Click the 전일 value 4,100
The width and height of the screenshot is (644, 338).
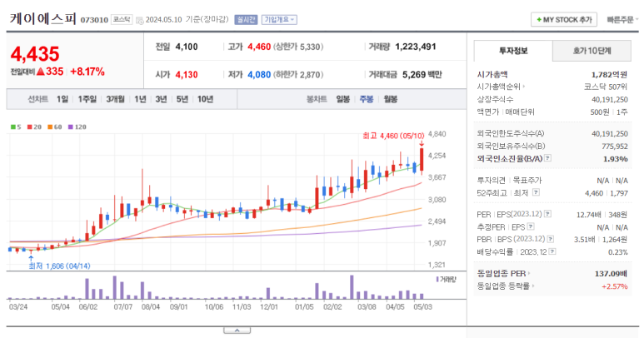coord(187,47)
